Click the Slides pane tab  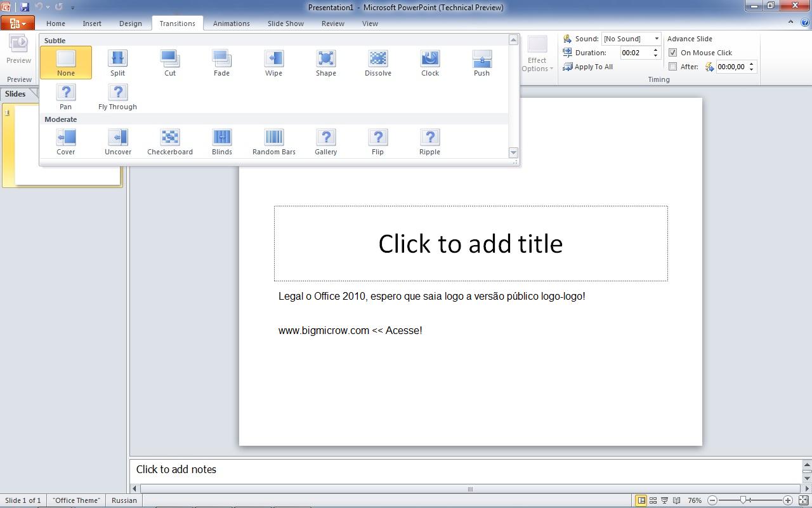(15, 94)
